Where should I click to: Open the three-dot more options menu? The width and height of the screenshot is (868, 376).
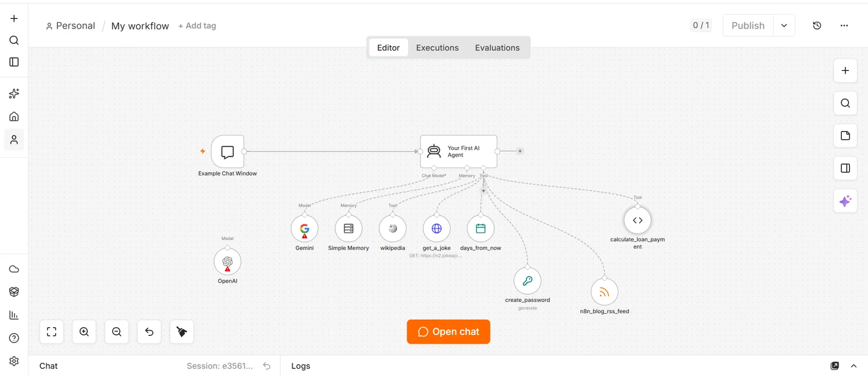tap(844, 25)
